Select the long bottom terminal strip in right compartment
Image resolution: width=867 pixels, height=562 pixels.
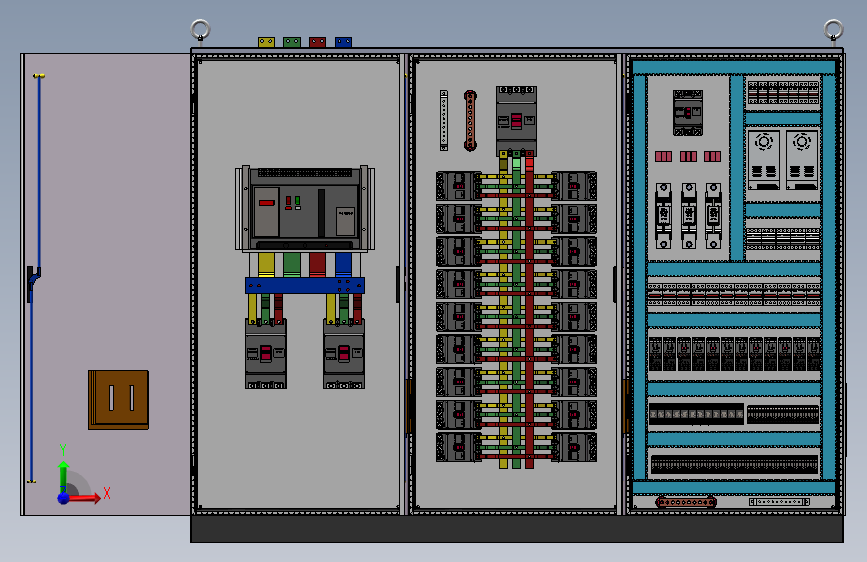click(734, 464)
